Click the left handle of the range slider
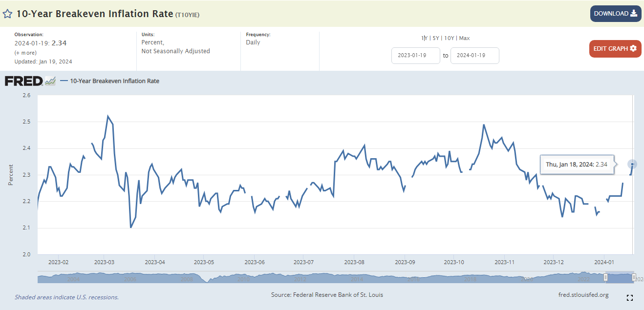The image size is (644, 310). (605, 277)
